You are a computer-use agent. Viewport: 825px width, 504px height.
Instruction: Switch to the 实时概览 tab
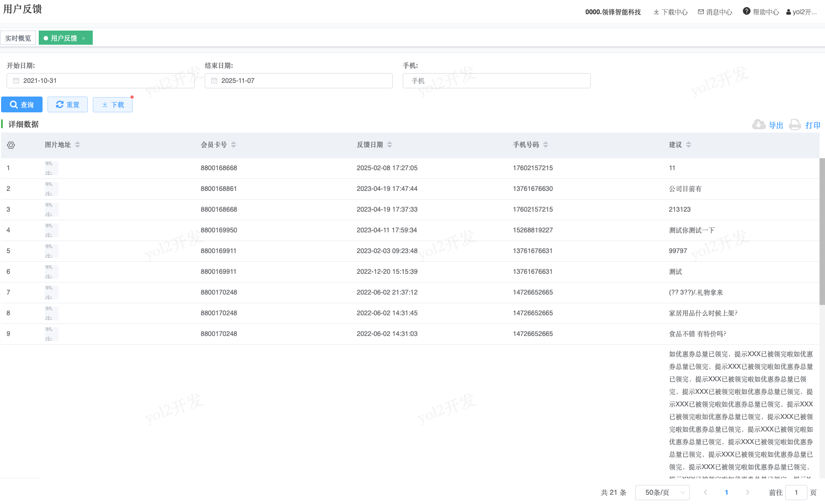[x=18, y=38]
